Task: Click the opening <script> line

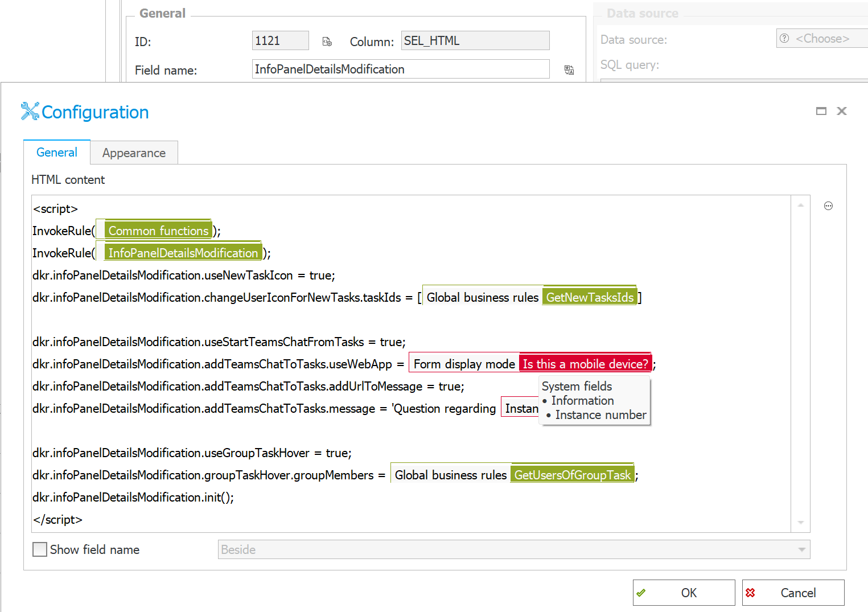Action: (55, 208)
